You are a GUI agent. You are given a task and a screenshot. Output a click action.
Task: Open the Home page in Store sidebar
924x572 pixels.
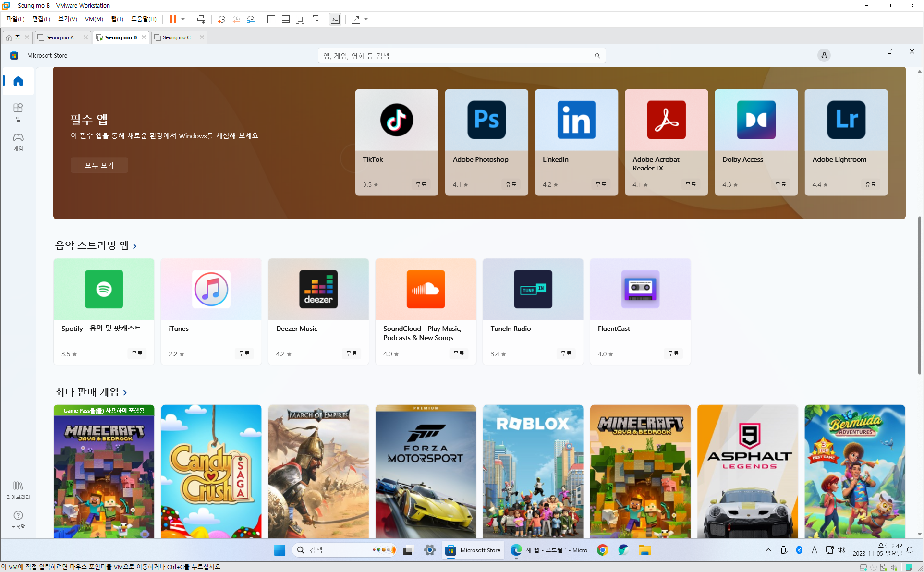tap(18, 81)
